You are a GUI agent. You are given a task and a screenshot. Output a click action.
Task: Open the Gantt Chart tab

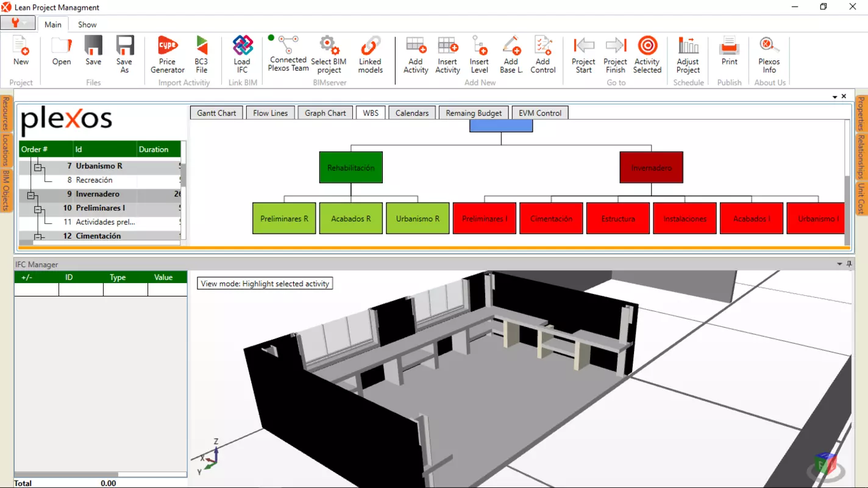click(x=216, y=113)
